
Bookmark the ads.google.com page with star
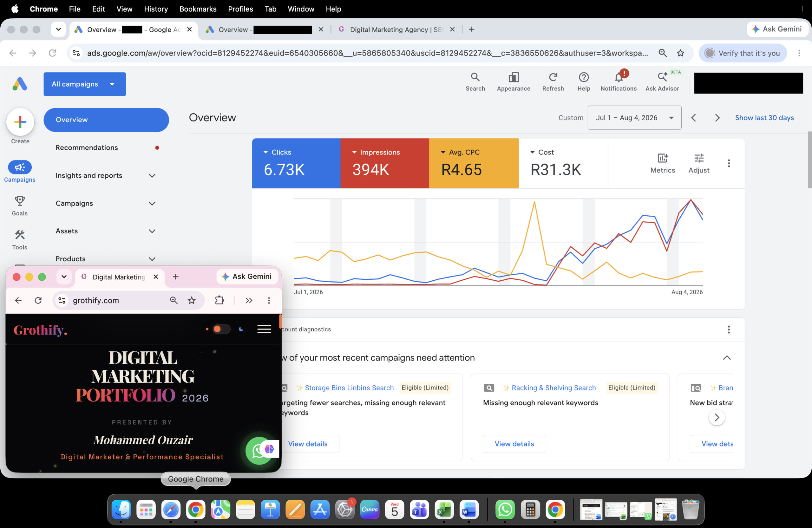[680, 53]
